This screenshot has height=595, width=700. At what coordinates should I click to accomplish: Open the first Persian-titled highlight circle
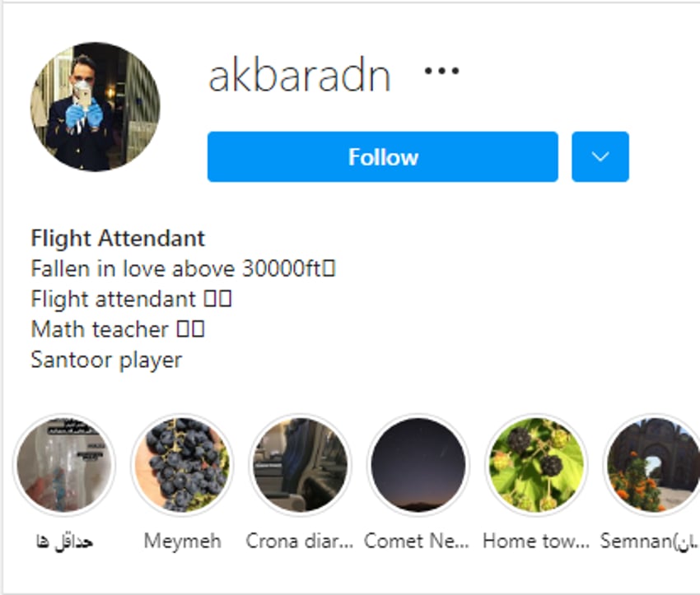(x=64, y=465)
